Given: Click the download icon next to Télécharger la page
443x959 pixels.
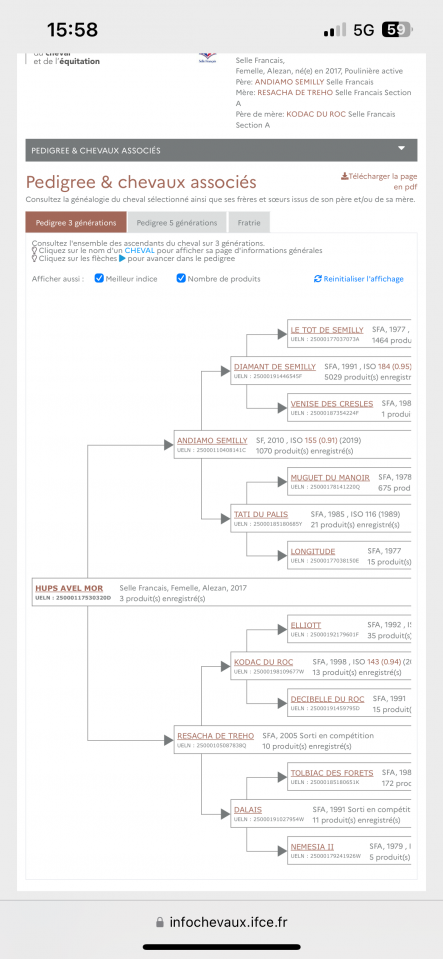Looking at the screenshot, I should (344, 176).
